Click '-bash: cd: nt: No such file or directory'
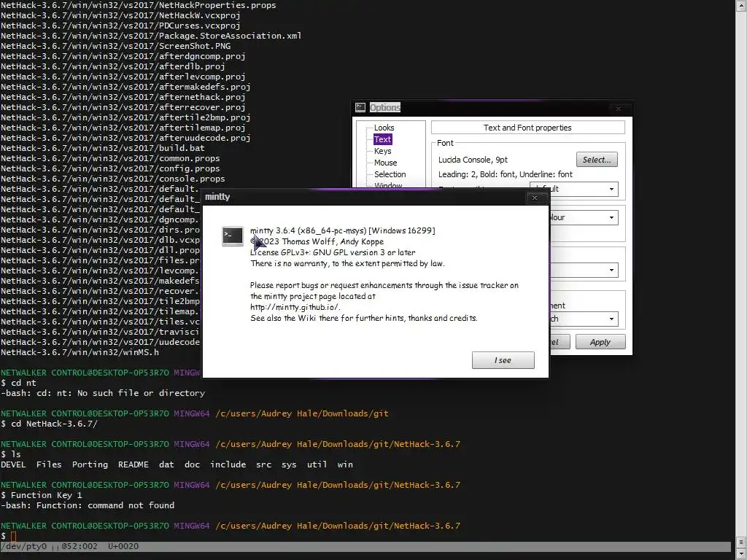 103,393
